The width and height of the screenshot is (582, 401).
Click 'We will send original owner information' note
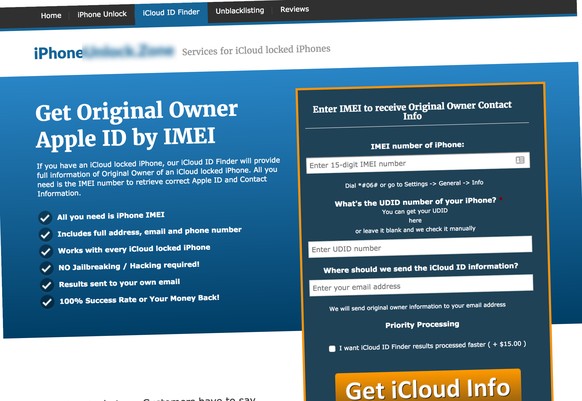coord(417,307)
